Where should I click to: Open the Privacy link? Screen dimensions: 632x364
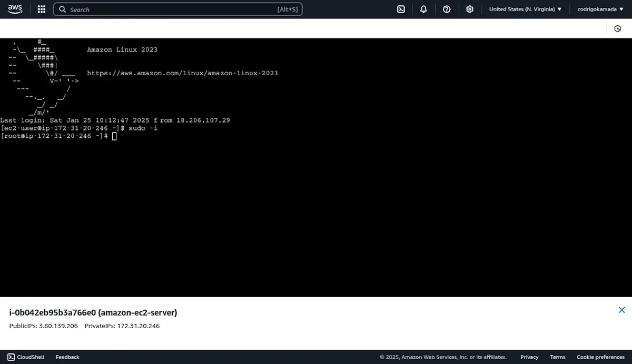(529, 357)
